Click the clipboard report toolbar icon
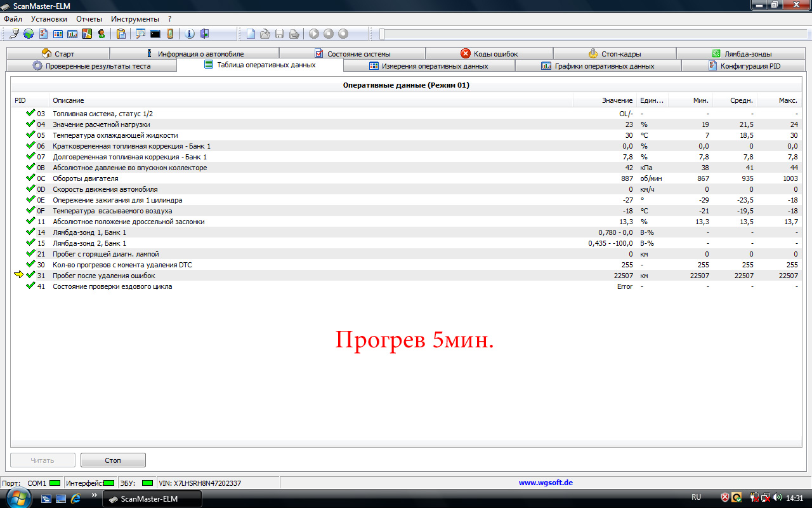This screenshot has width=812, height=508. [121, 34]
